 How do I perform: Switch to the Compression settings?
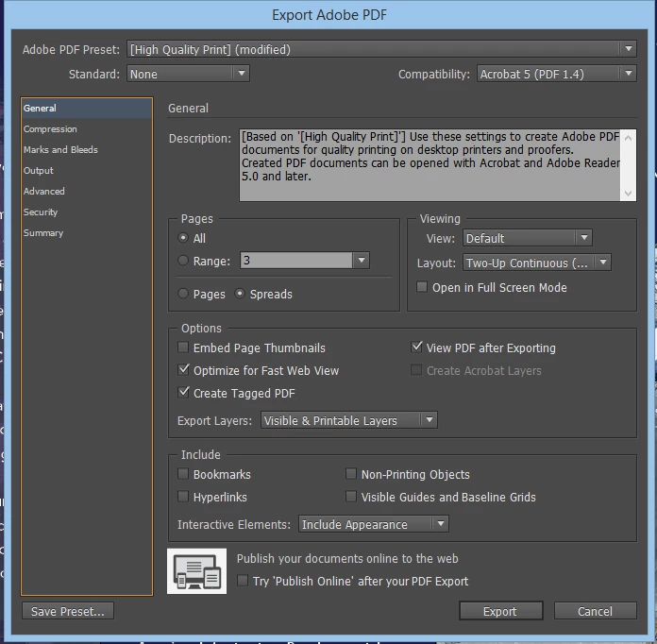coord(87,129)
